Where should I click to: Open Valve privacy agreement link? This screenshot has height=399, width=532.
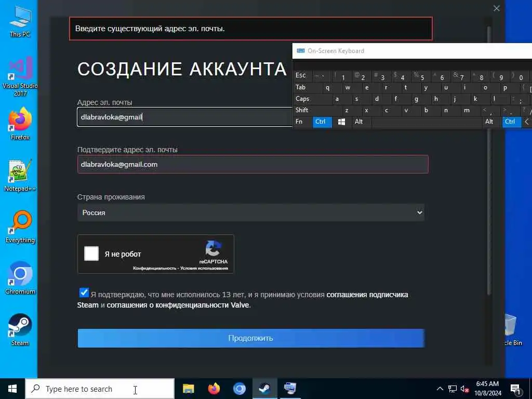[x=178, y=305]
